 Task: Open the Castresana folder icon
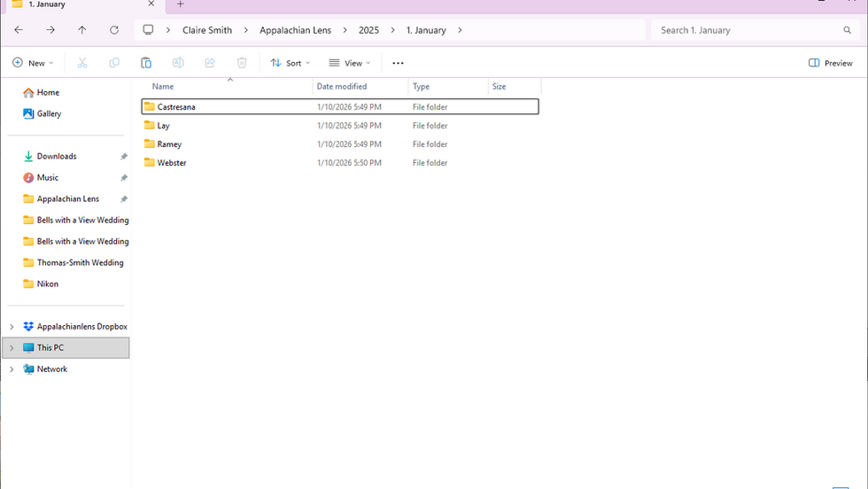point(149,106)
